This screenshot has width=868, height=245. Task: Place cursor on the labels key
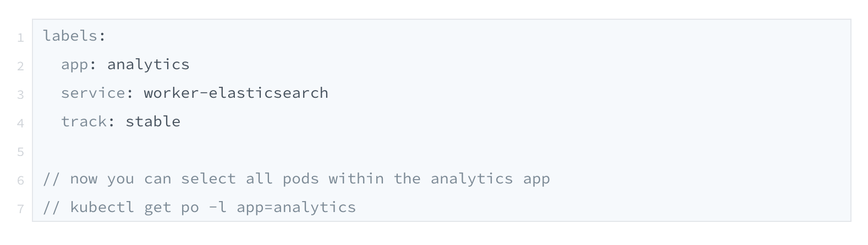(70, 36)
